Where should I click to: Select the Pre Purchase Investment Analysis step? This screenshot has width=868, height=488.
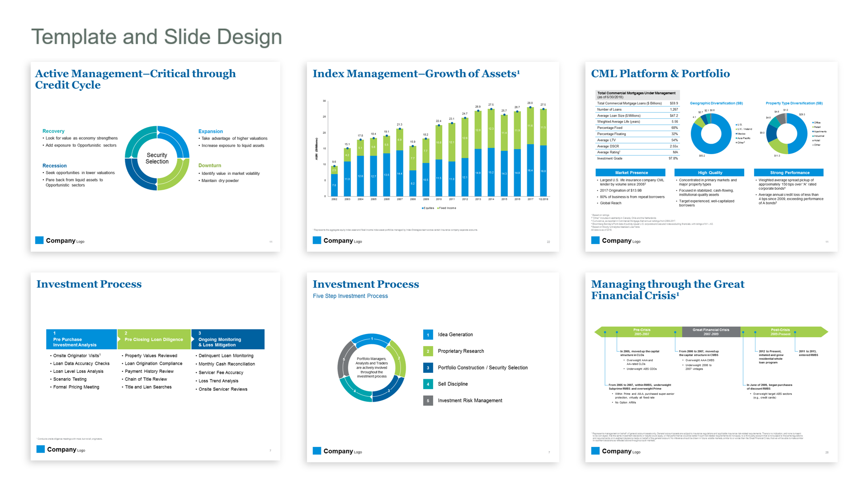point(81,339)
